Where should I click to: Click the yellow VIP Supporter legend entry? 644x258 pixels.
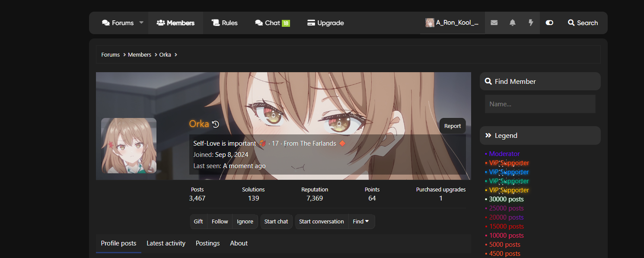point(509,190)
